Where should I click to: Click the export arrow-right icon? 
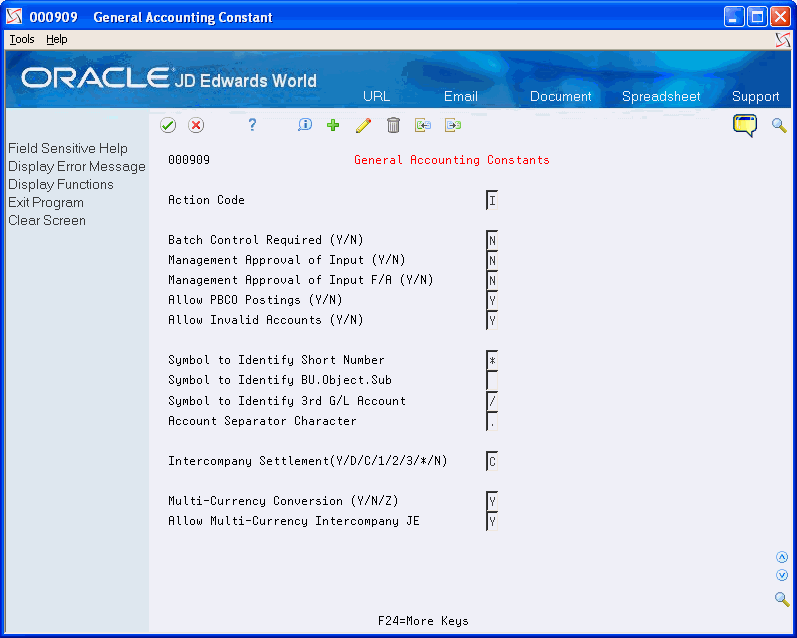(x=452, y=125)
